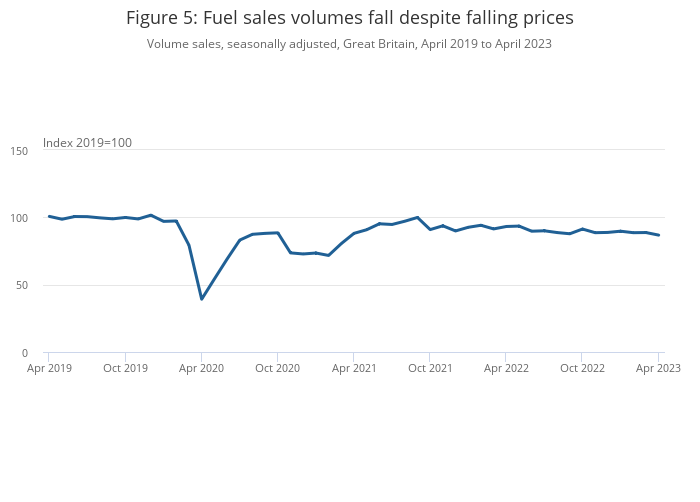Image resolution: width=700 pixels, height=502 pixels.
Task: Click the 50 value on the y-axis
Action: click(x=23, y=286)
